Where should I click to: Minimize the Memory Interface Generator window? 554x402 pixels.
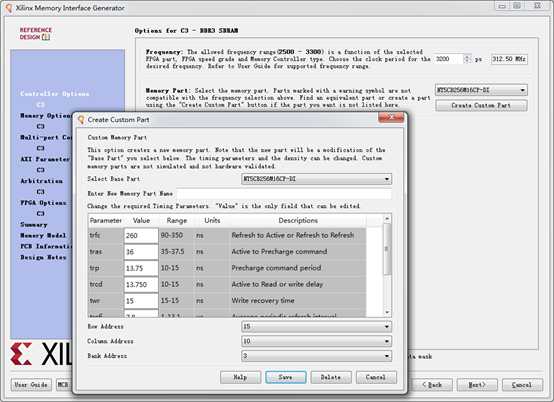(x=502, y=6)
